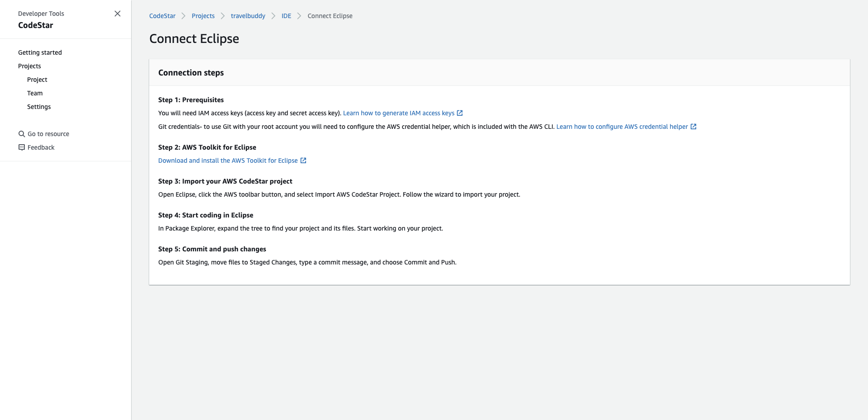Click the Developer Tools label in sidebar

(41, 14)
